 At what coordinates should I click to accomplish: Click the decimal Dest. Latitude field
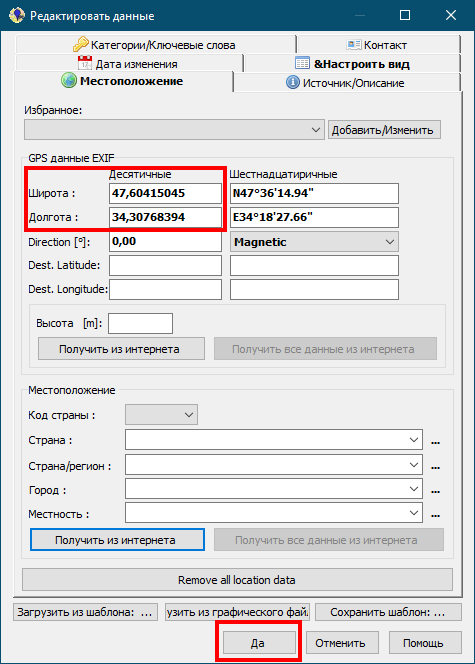pyautogui.click(x=166, y=266)
